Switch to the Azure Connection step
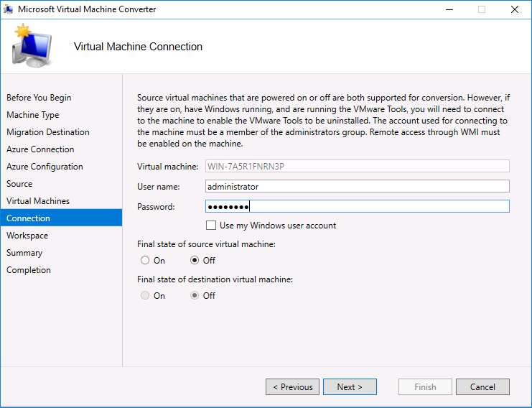Viewport: 532px width, 408px height. pos(40,149)
